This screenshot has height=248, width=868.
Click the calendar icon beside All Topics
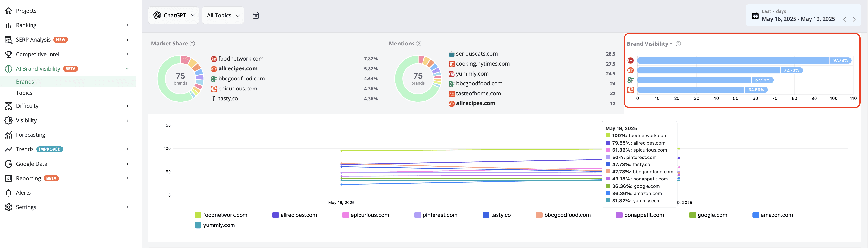point(256,15)
